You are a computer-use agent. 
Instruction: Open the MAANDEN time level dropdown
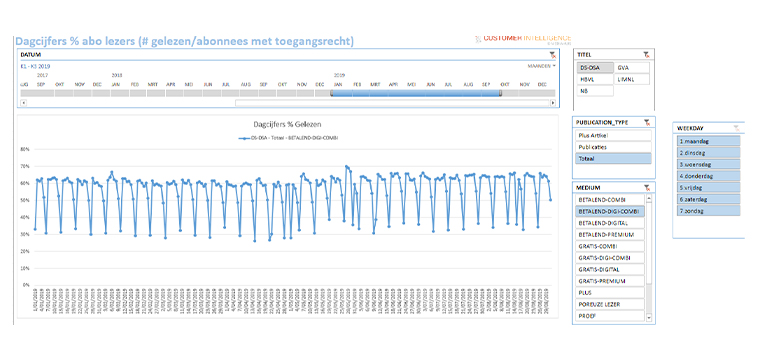[x=541, y=66]
